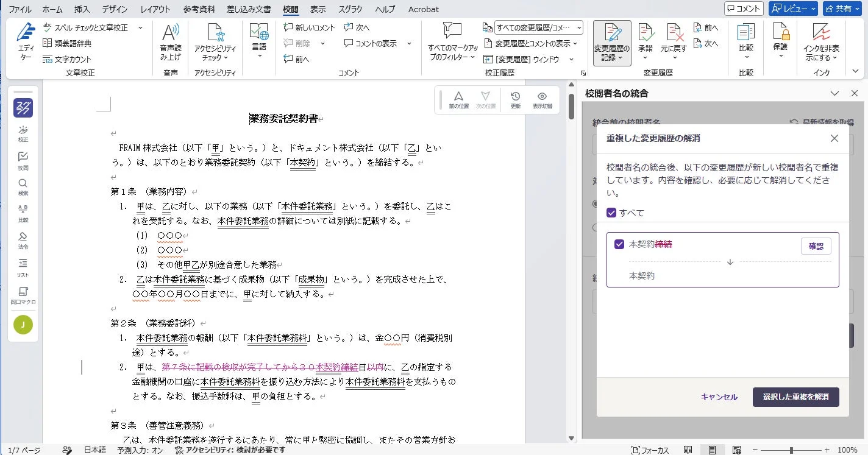The image size is (868, 455).
Task: Click the document vertical scrollbar thumb
Action: pyautogui.click(x=571, y=107)
